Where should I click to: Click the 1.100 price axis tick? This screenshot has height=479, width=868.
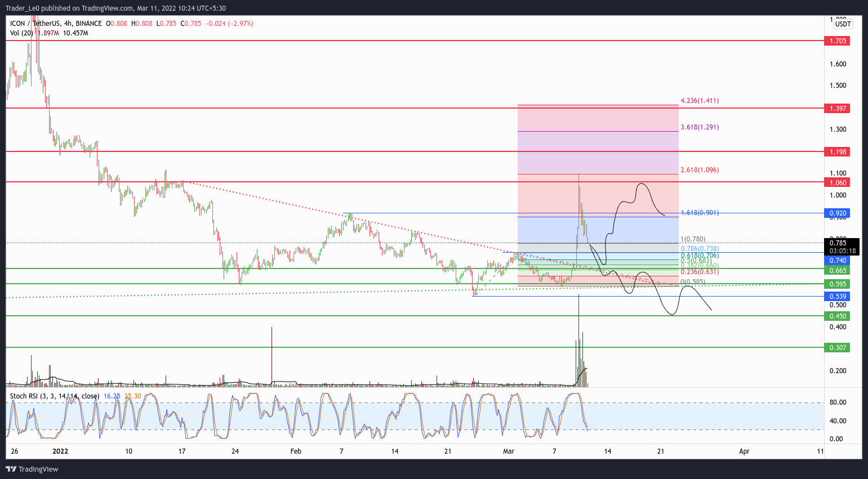click(x=838, y=173)
